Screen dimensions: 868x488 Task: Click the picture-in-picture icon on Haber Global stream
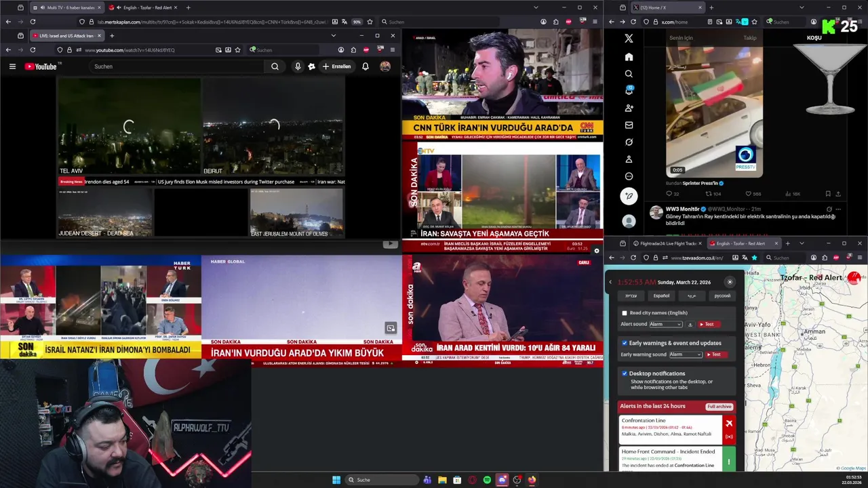coord(391,328)
